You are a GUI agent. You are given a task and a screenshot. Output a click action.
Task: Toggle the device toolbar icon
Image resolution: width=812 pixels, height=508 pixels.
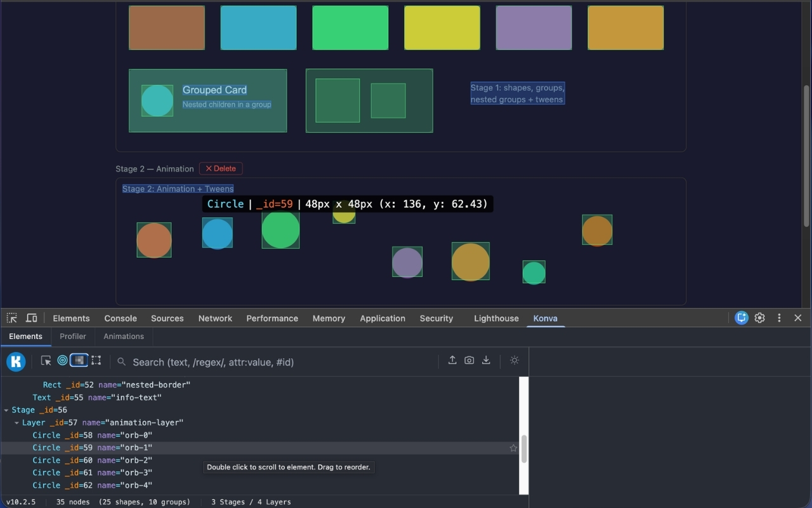pyautogui.click(x=31, y=318)
